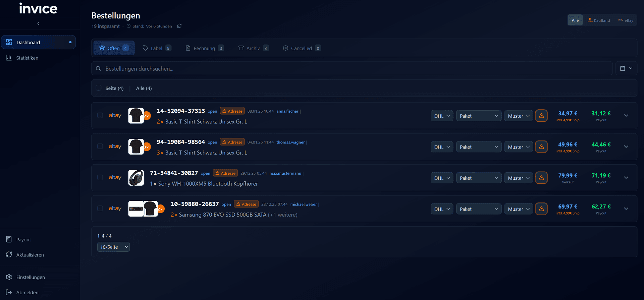This screenshot has height=300, width=644.
Task: Open the calendar date filter
Action: pyautogui.click(x=626, y=68)
